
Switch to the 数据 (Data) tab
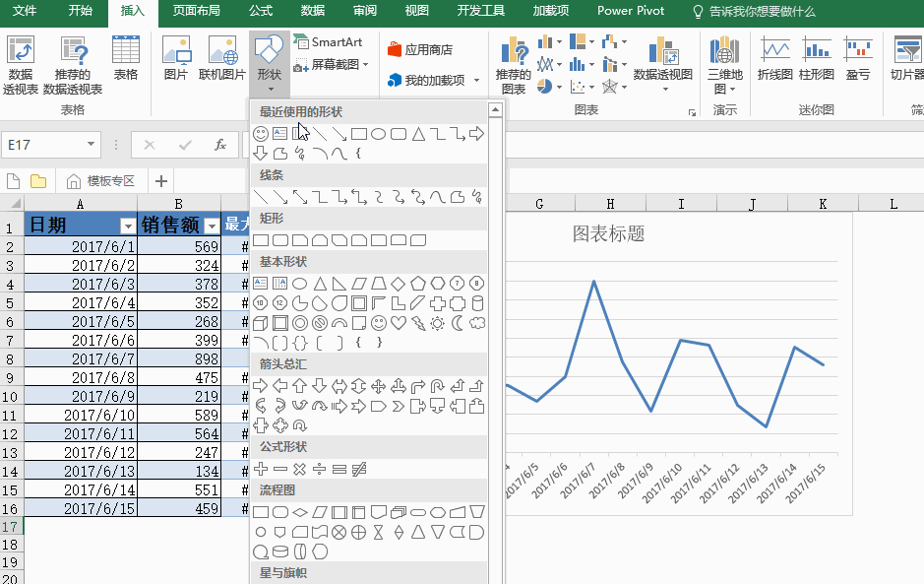pos(313,11)
